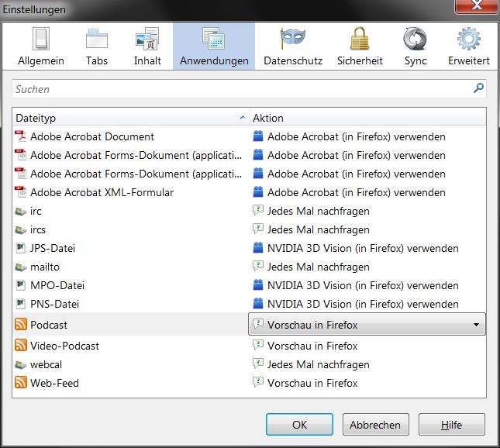Image resolution: width=500 pixels, height=448 pixels.
Task: Select the Anwendungen tab
Action: [214, 47]
